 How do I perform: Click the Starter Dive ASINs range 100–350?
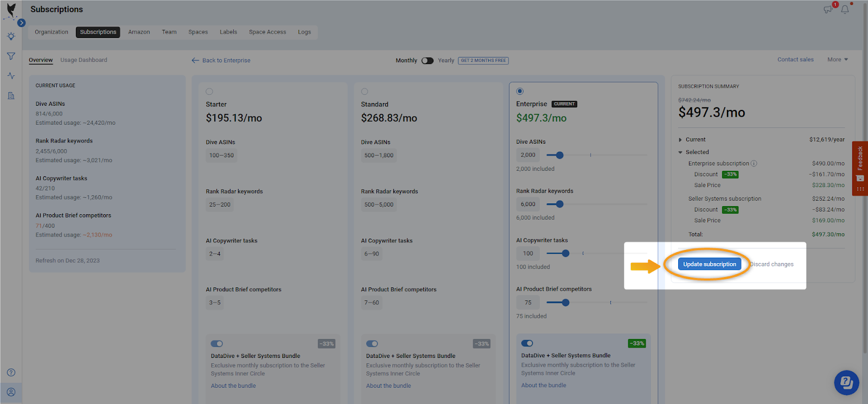[221, 156]
